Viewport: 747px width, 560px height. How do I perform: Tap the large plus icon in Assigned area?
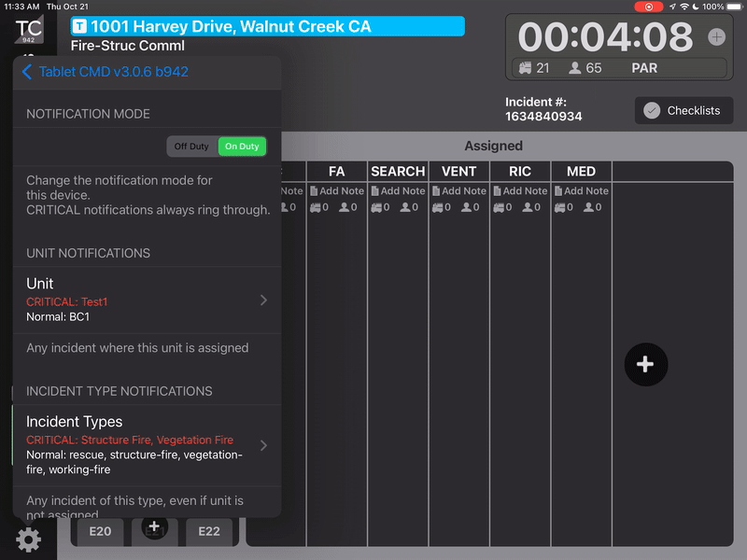[646, 364]
